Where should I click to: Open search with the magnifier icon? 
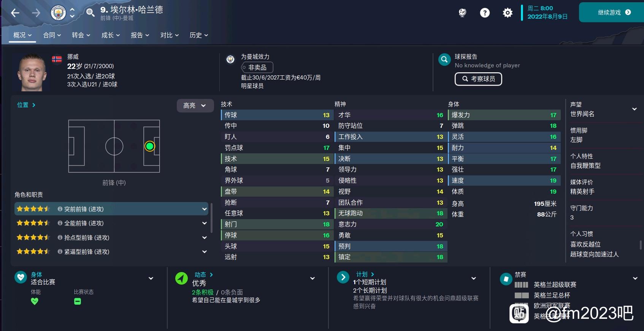pyautogui.click(x=90, y=13)
